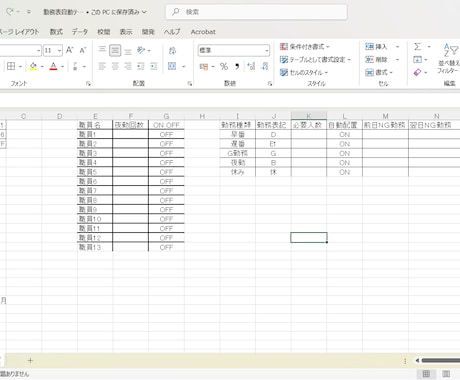Click the Increase Font Size icon
460x380 pixels.
point(69,50)
